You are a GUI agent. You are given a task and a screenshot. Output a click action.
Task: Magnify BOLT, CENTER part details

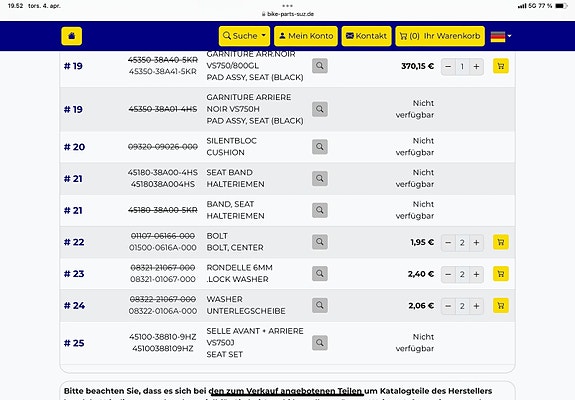coord(320,242)
